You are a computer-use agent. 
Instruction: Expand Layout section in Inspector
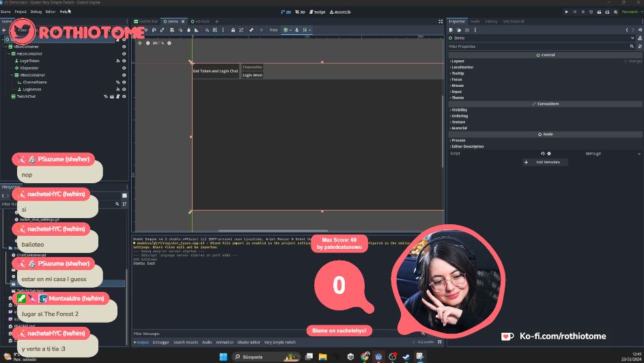tap(458, 62)
